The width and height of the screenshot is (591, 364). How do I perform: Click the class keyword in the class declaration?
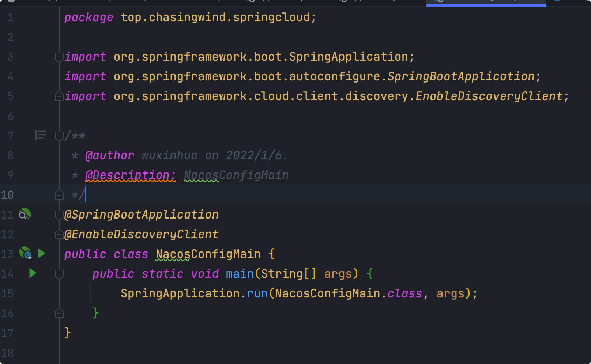coord(131,254)
